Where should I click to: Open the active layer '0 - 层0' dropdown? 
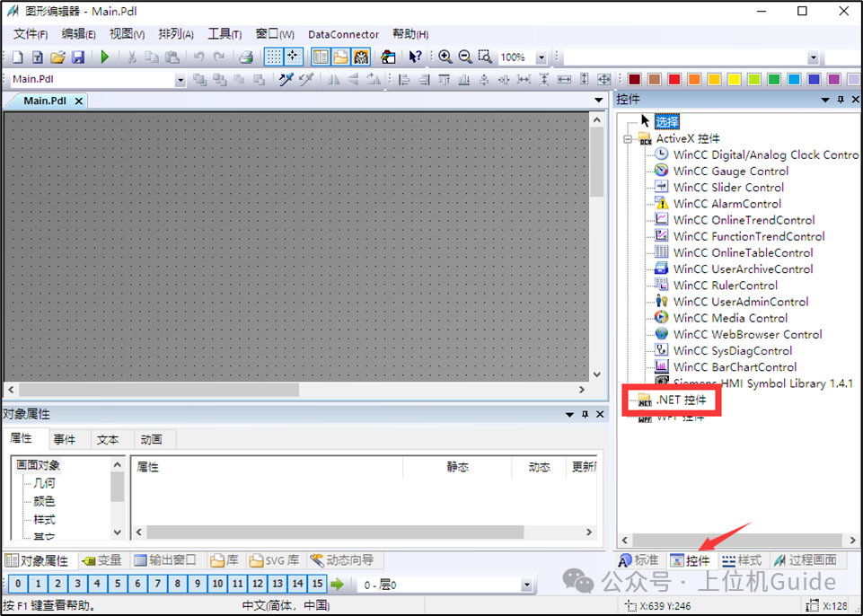click(527, 585)
